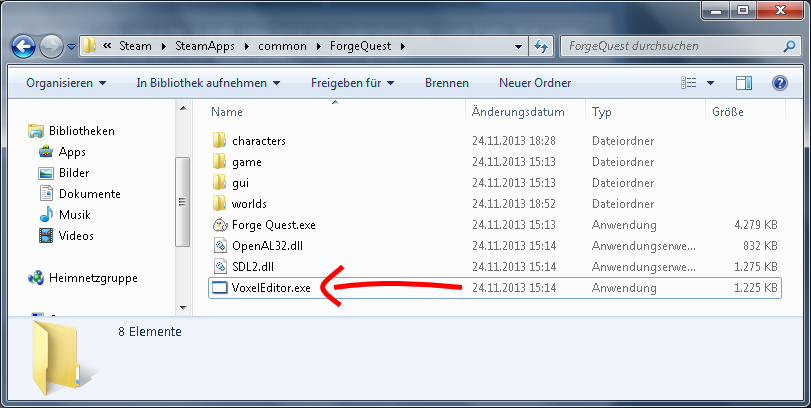811x408 pixels.
Task: Sort by the Änderungsdatum column header
Action: (x=518, y=112)
